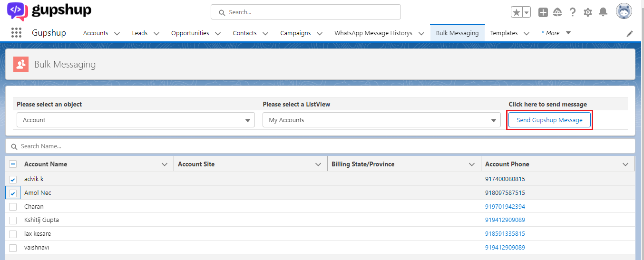Check the vaishnavi row checkbox
The width and height of the screenshot is (644, 260).
point(13,248)
